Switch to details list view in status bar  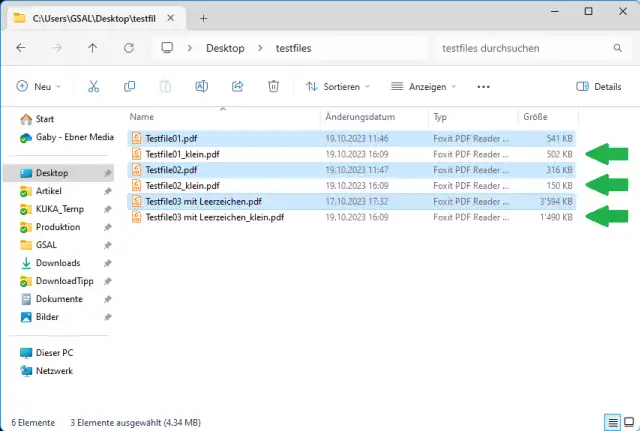coord(611,421)
